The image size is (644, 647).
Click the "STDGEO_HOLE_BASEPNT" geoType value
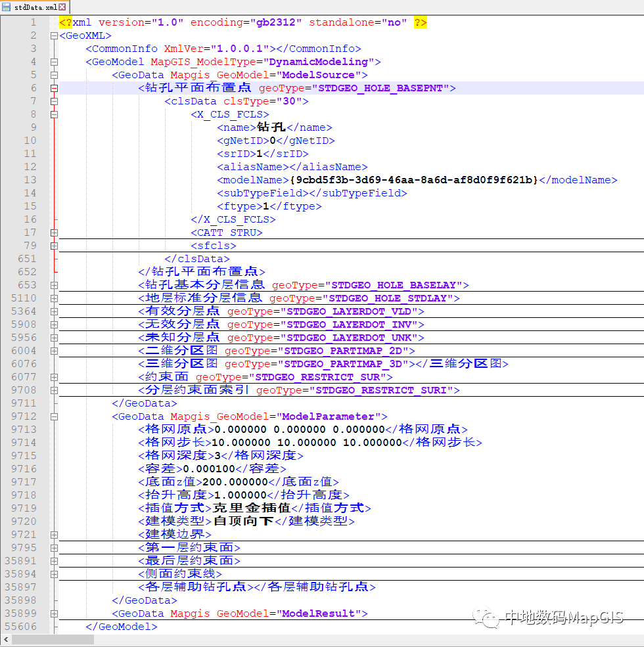point(380,88)
